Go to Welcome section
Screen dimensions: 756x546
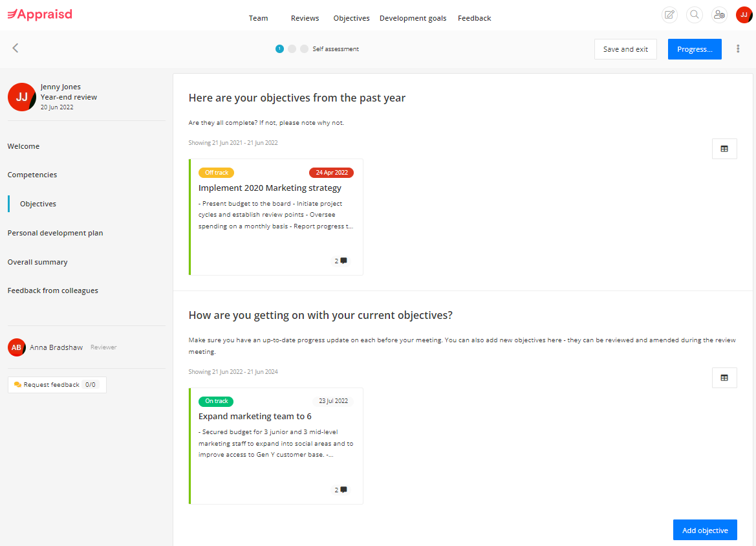click(24, 146)
